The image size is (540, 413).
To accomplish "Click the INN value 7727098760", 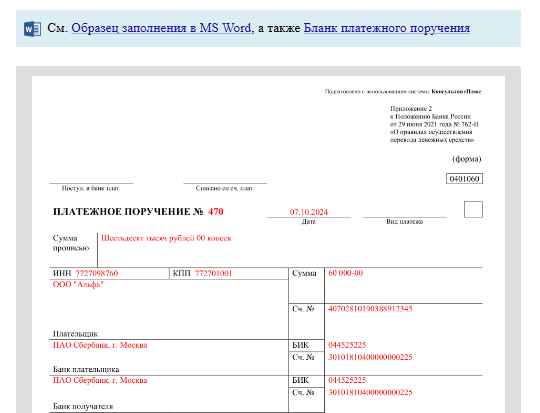I will pyautogui.click(x=97, y=273).
